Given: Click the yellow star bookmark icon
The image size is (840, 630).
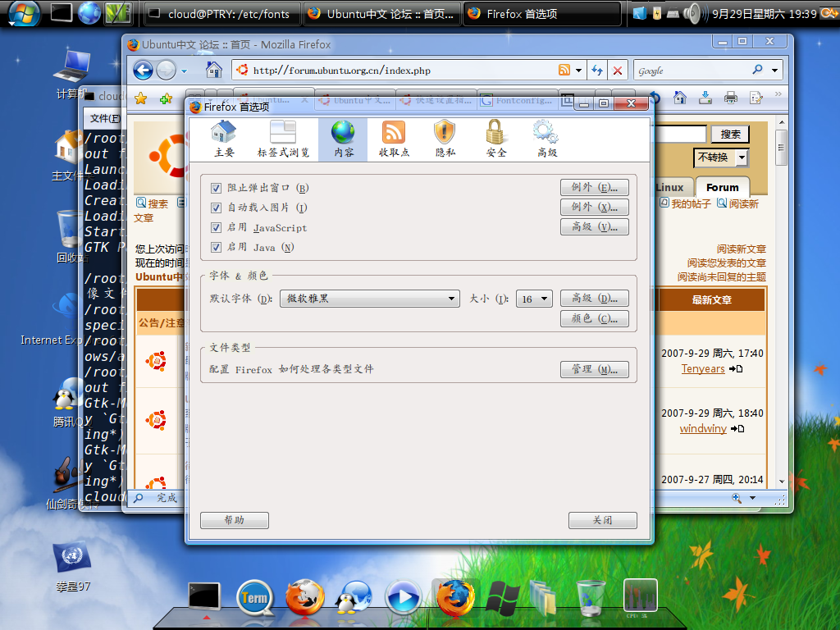Looking at the screenshot, I should coord(141,98).
